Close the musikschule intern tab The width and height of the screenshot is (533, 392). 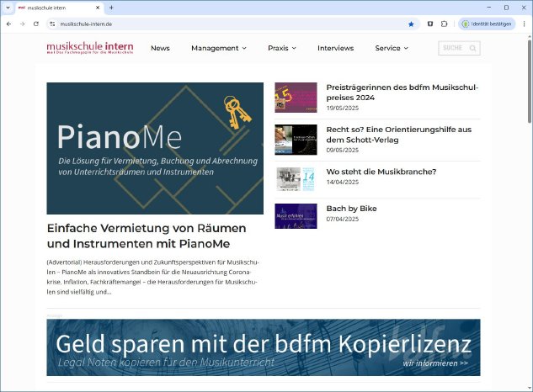pyautogui.click(x=98, y=8)
